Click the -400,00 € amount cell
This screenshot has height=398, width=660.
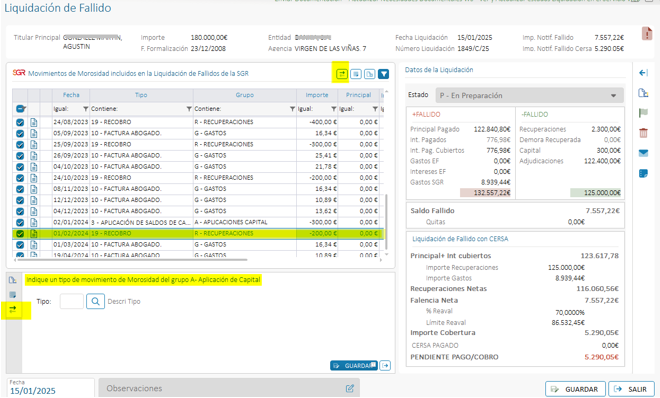click(x=317, y=122)
